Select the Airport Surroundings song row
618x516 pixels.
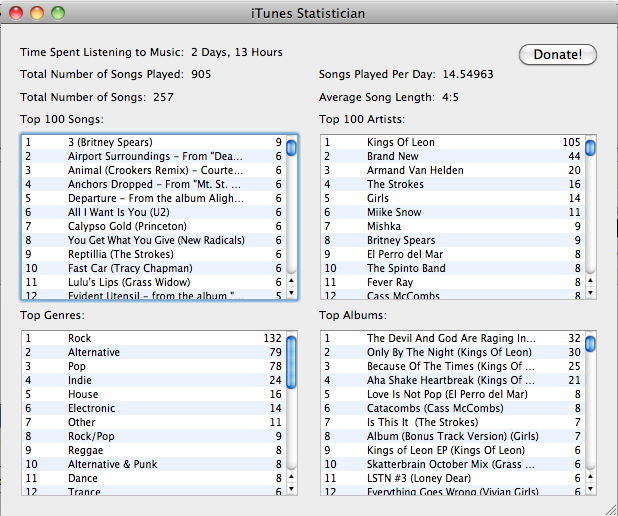[x=154, y=156]
